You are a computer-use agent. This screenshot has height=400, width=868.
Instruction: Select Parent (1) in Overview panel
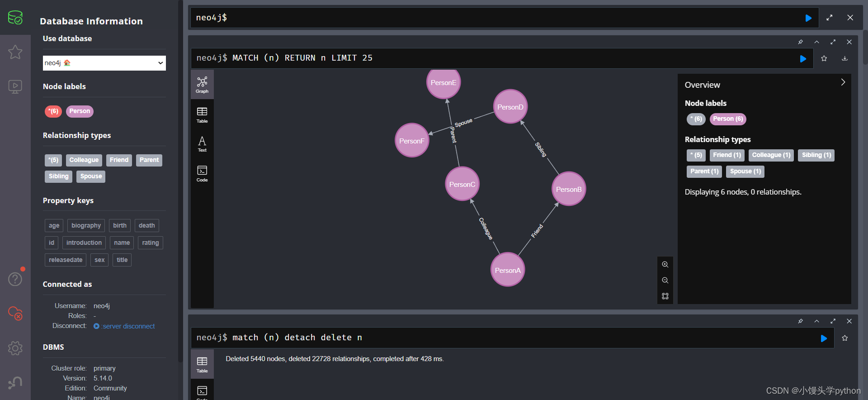point(704,171)
